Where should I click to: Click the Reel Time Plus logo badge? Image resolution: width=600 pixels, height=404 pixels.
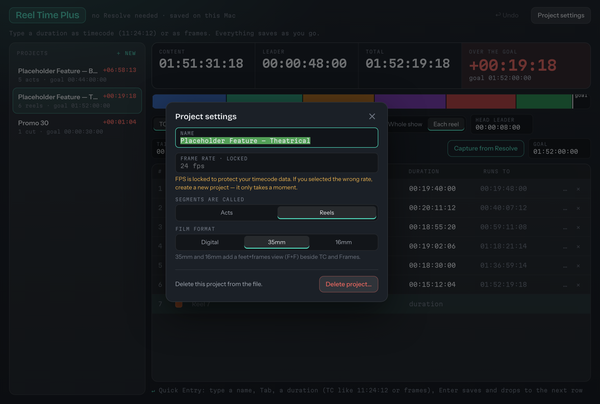click(47, 15)
